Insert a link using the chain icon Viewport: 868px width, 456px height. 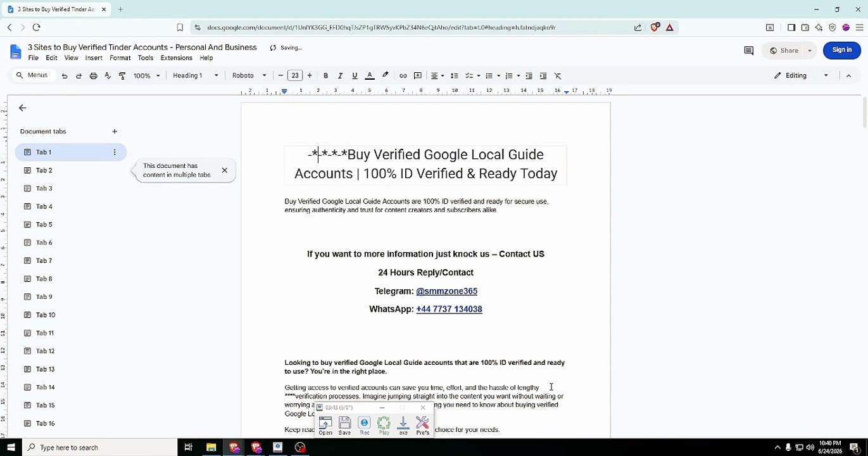(x=403, y=76)
